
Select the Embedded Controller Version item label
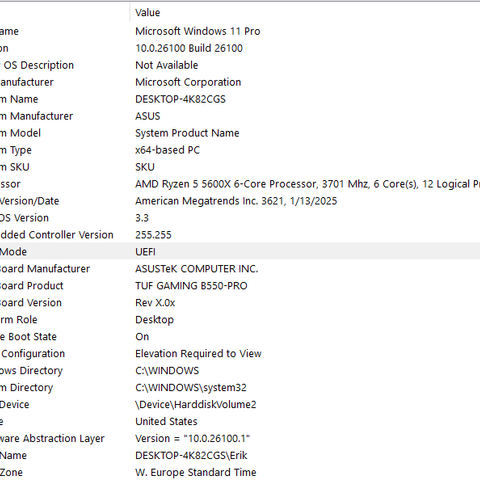point(57,235)
